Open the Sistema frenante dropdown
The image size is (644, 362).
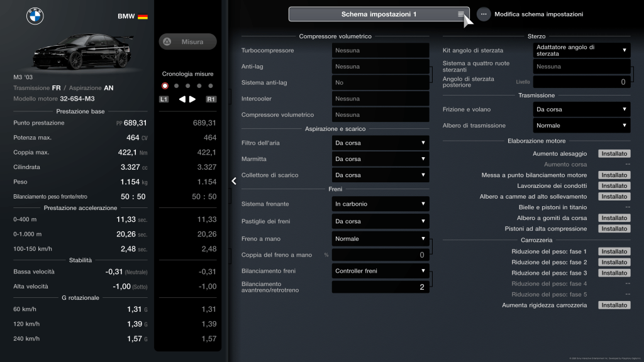(x=380, y=204)
